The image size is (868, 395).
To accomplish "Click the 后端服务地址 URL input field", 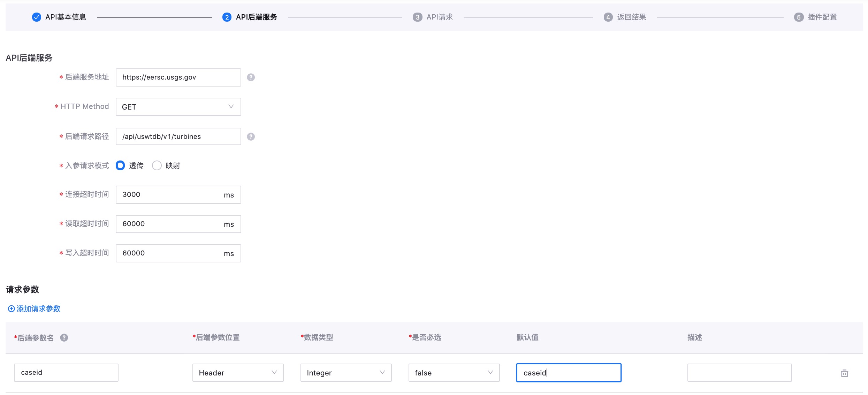I will [x=178, y=77].
